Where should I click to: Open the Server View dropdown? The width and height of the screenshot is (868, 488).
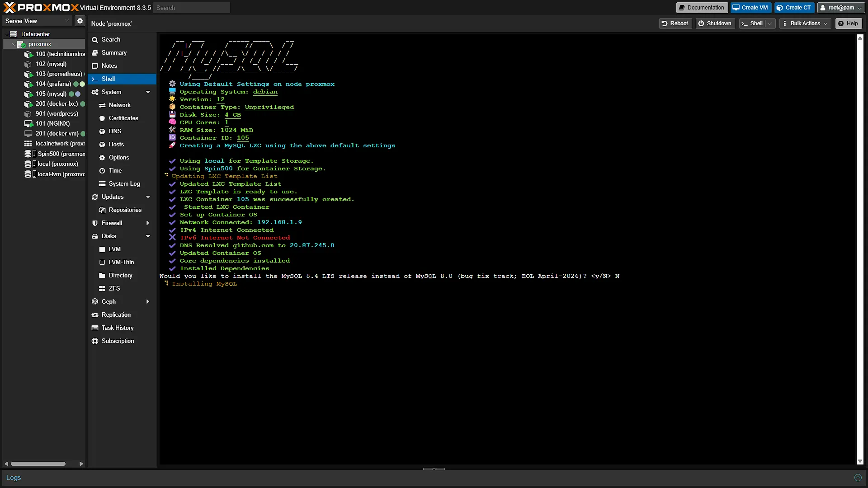coord(37,21)
